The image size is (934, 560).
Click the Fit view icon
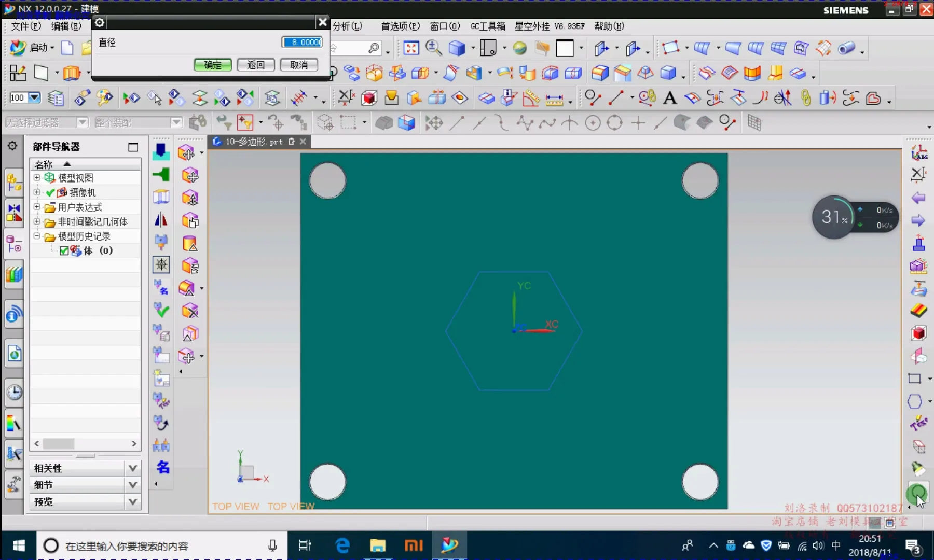[411, 48]
